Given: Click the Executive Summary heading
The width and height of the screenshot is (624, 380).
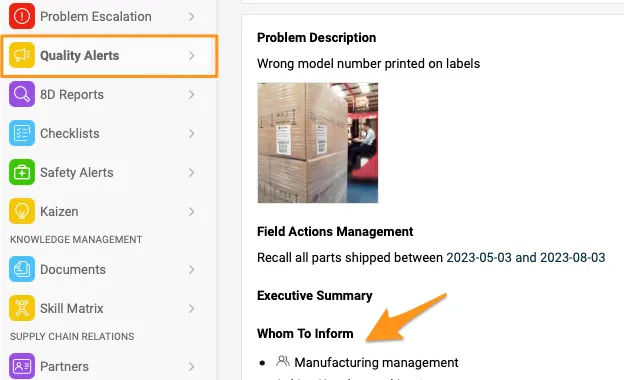Looking at the screenshot, I should pyautogui.click(x=315, y=296).
